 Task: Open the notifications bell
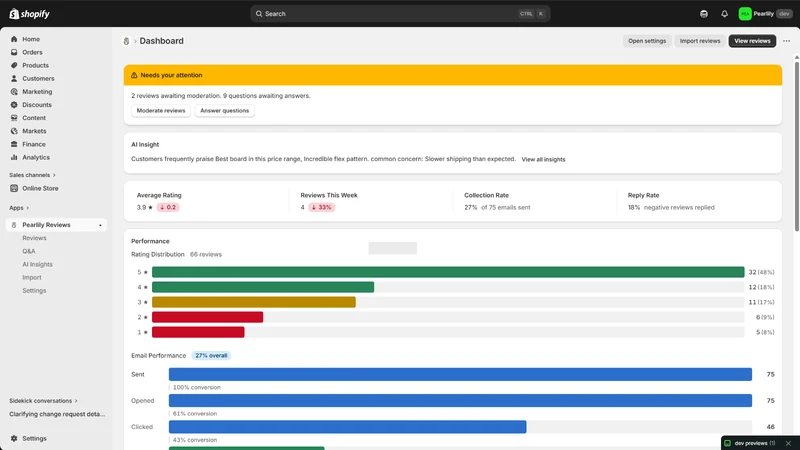click(x=724, y=14)
